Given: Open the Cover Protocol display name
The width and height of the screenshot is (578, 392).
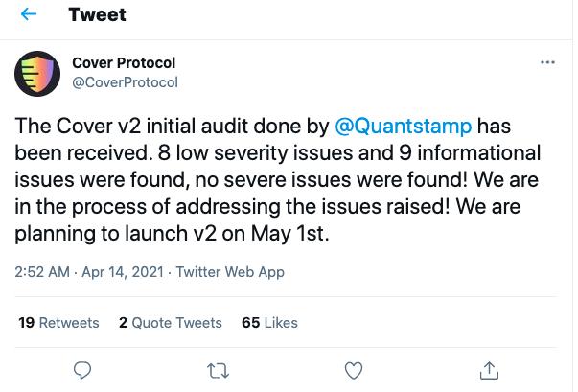Looking at the screenshot, I should click(x=124, y=63).
